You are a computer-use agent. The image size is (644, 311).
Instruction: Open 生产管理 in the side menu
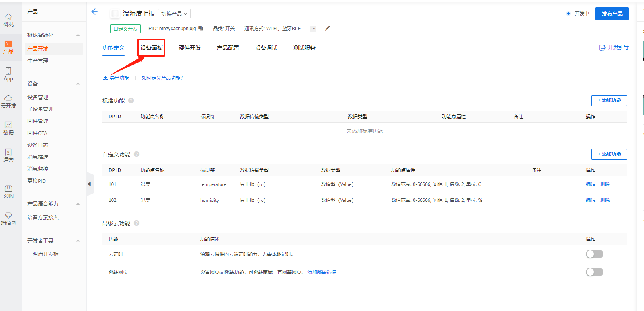pos(38,61)
